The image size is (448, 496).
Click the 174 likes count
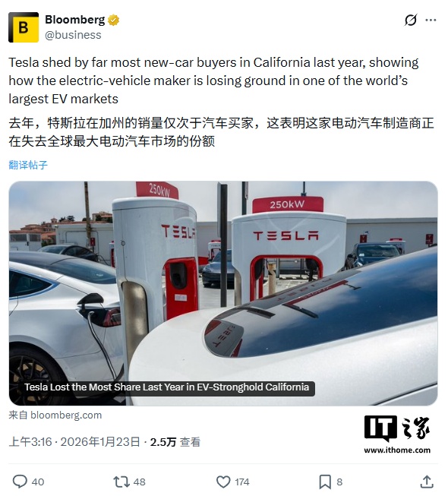click(242, 482)
